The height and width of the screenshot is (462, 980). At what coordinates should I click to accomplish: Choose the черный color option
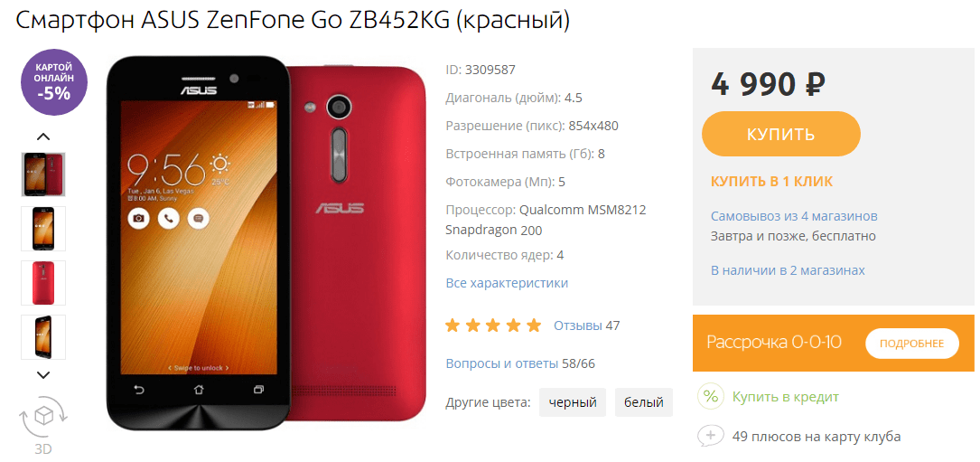573,402
